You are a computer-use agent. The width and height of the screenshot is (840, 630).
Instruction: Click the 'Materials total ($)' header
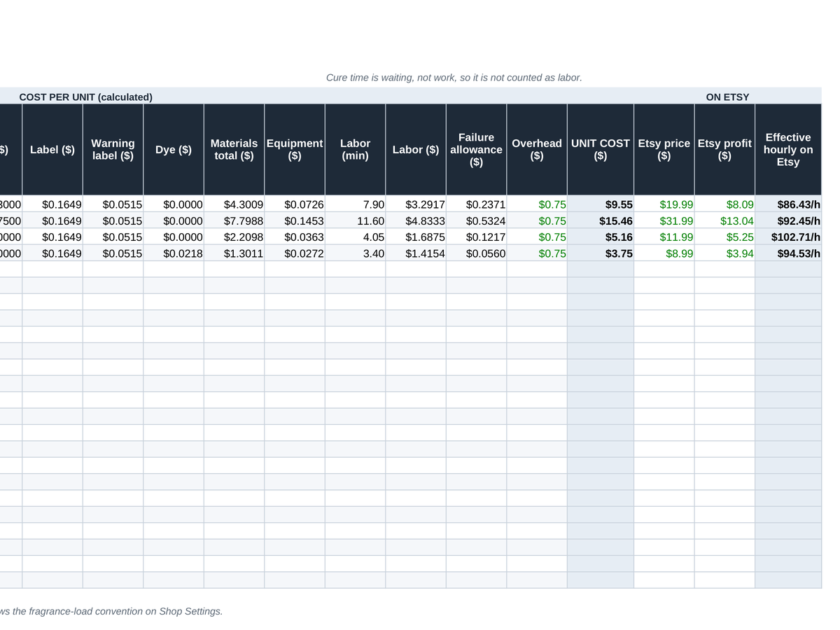234,150
